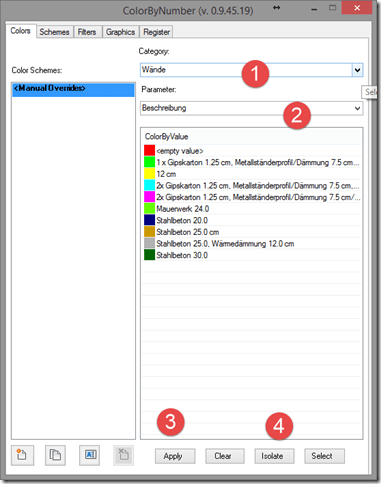Go to the Graphics tab

120,32
